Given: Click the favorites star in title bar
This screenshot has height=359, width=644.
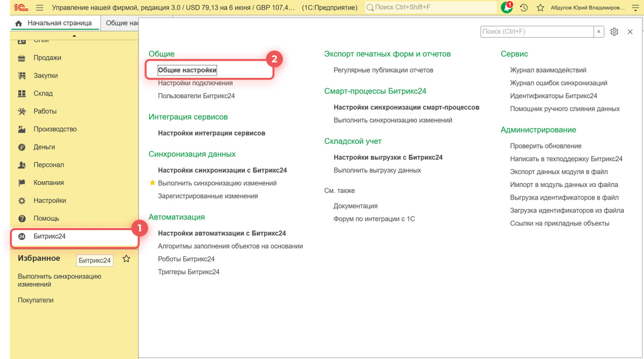Looking at the screenshot, I should pyautogui.click(x=540, y=8).
